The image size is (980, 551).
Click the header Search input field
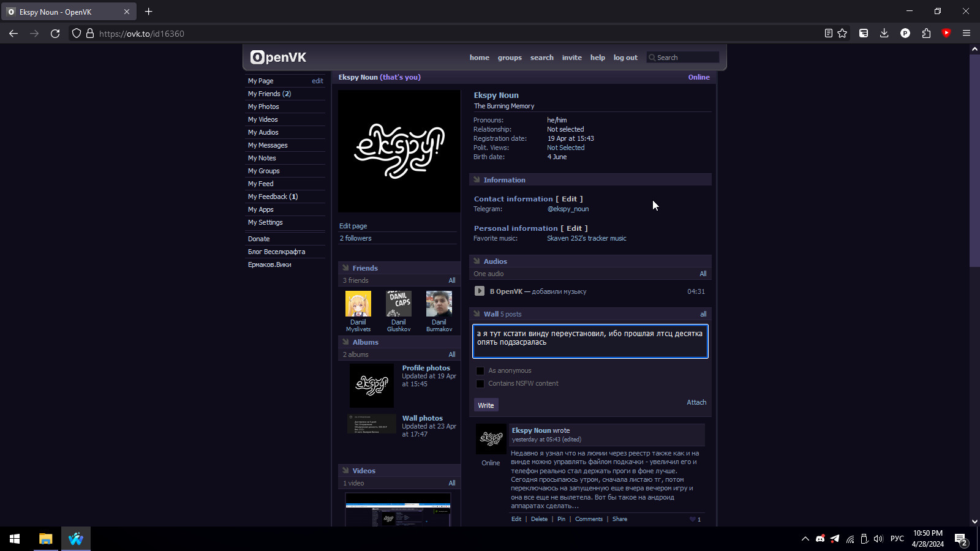(x=686, y=58)
